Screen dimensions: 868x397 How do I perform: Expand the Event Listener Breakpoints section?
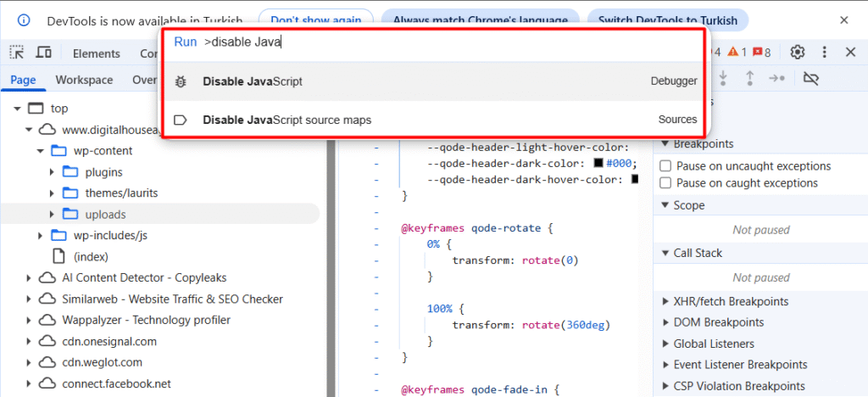coord(665,365)
